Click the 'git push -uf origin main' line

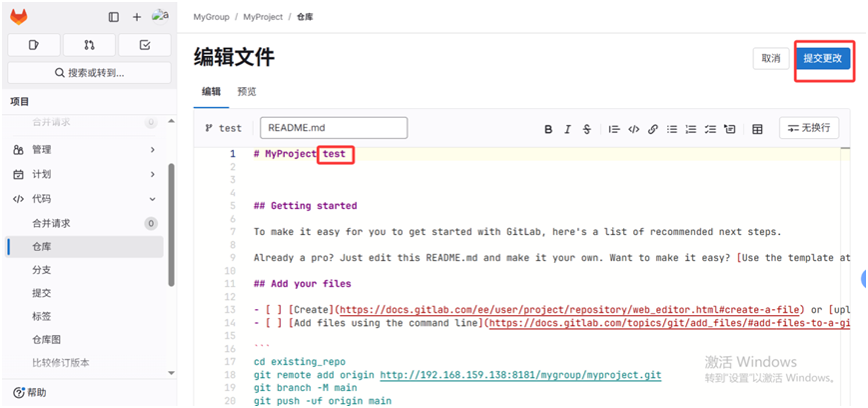(323, 401)
